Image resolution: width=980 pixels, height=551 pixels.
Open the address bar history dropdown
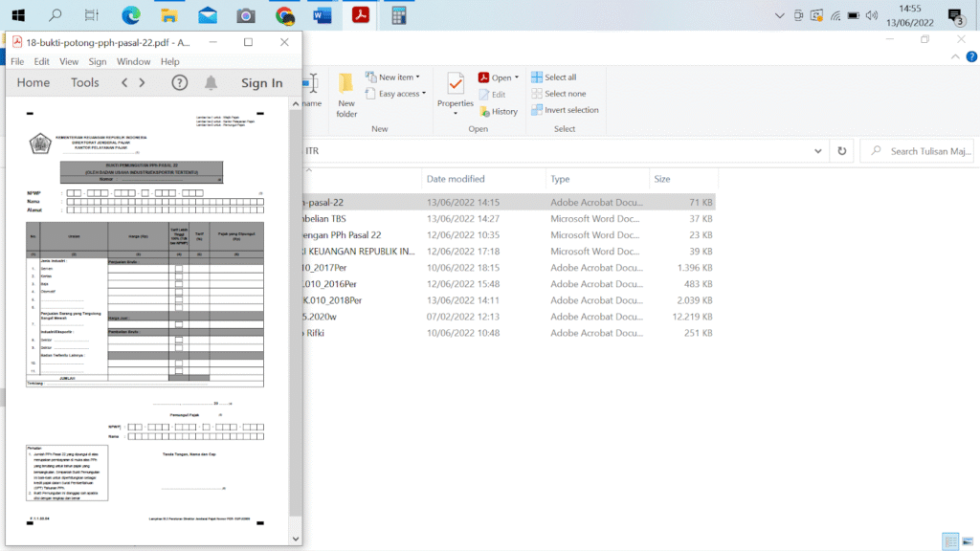[x=817, y=151]
